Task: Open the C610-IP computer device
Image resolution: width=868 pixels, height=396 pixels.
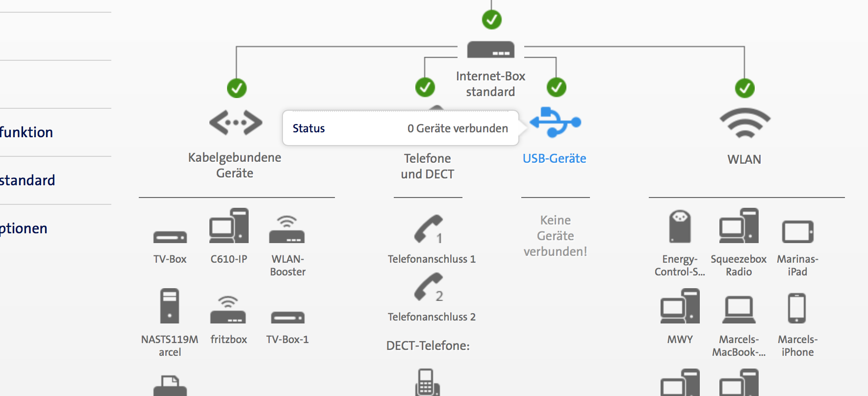Action: 229,226
